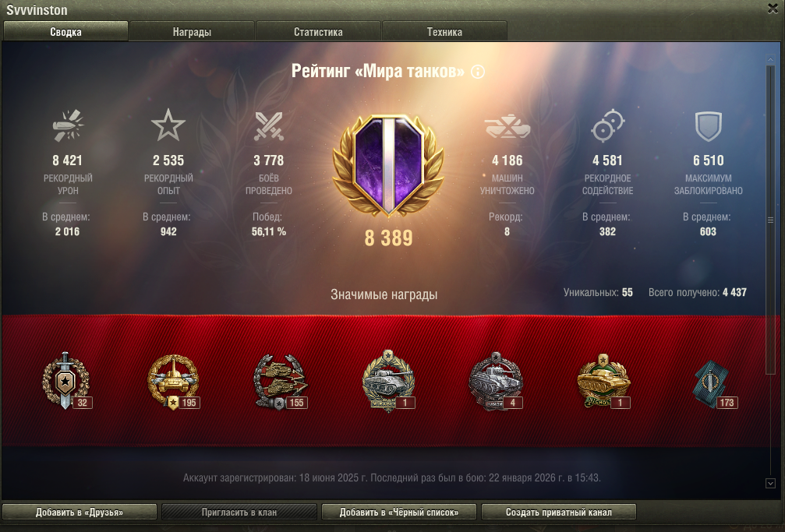The width and height of the screenshot is (785, 532).
Task: Select the golden tank medal with 195
Action: click(174, 382)
